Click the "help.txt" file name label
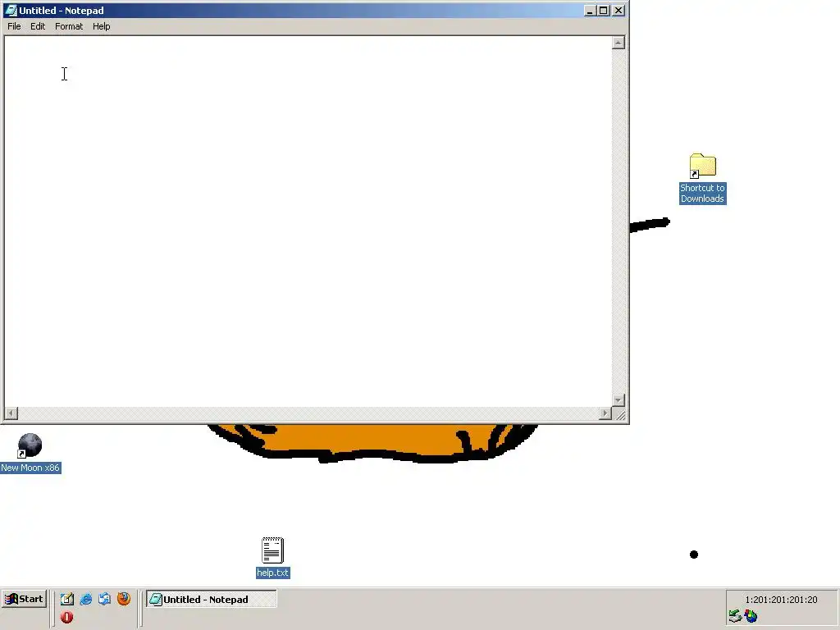 click(272, 573)
